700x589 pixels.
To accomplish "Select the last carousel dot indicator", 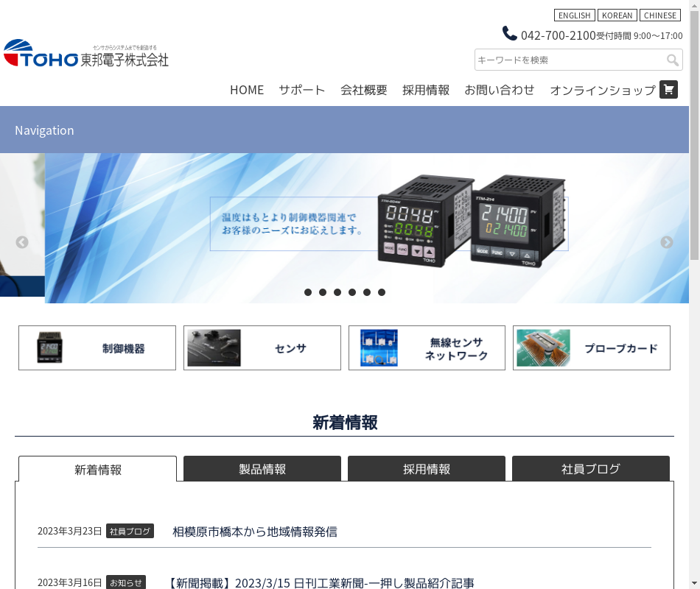I will (x=382, y=292).
